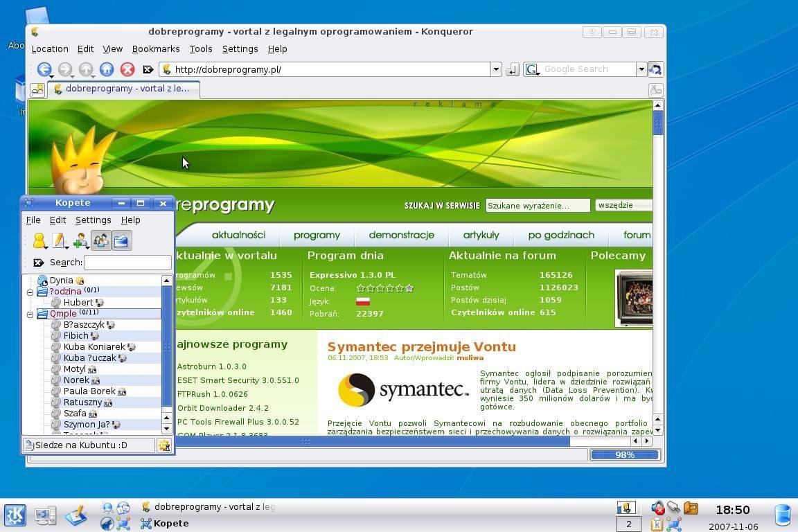Click the Kopete contact search field
This screenshot has height=532, width=798.
coord(127,263)
